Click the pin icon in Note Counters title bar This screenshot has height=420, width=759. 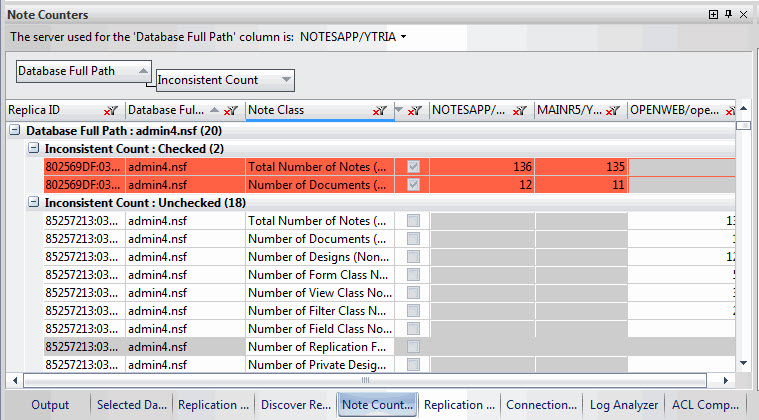[x=728, y=15]
